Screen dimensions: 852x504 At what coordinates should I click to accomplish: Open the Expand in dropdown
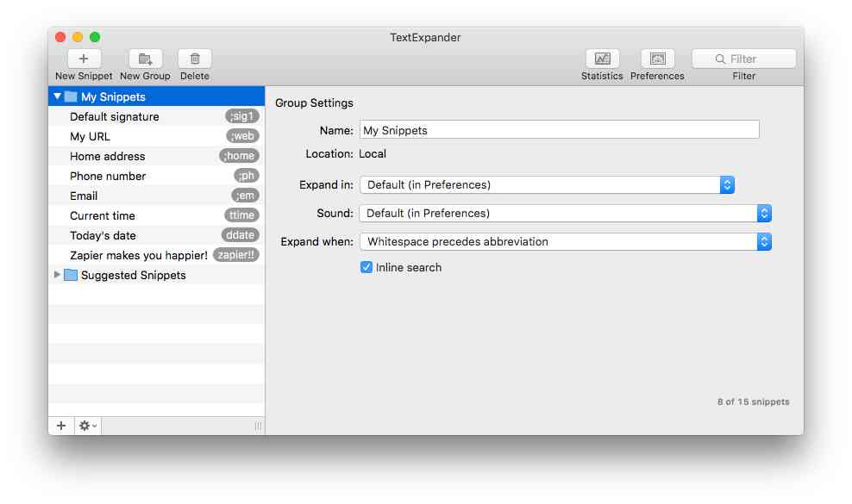[x=726, y=184]
